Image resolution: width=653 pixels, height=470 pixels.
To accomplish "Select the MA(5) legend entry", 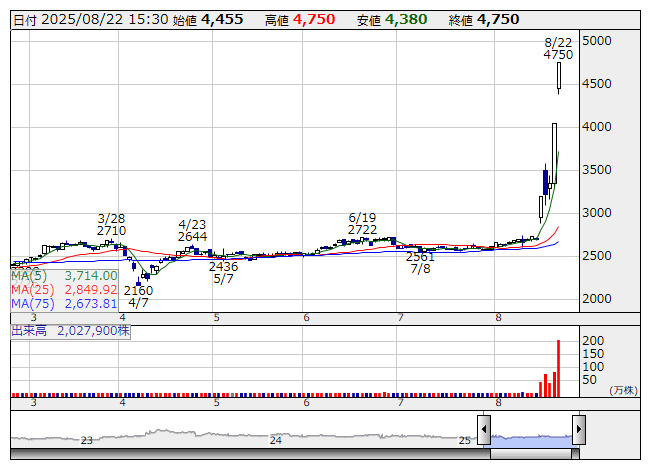I will (x=65, y=276).
